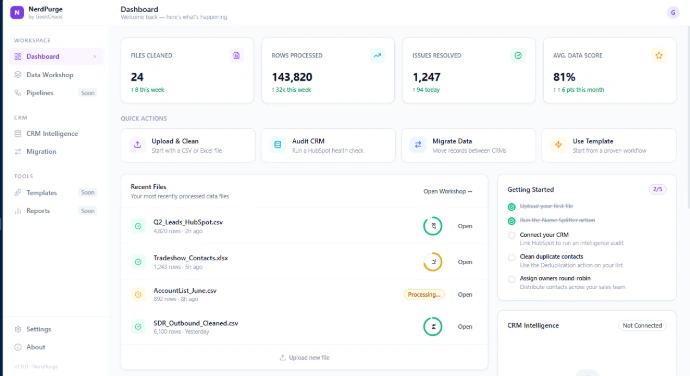Toggle the completed Upload your first file check
Image resolution: width=690 pixels, height=376 pixels.
point(511,206)
